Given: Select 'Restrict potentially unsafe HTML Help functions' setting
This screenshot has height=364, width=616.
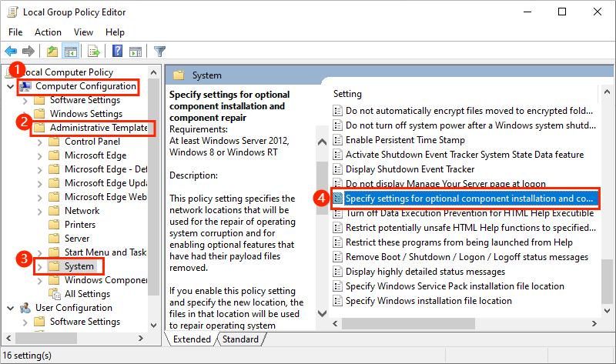Looking at the screenshot, I should [x=470, y=228].
